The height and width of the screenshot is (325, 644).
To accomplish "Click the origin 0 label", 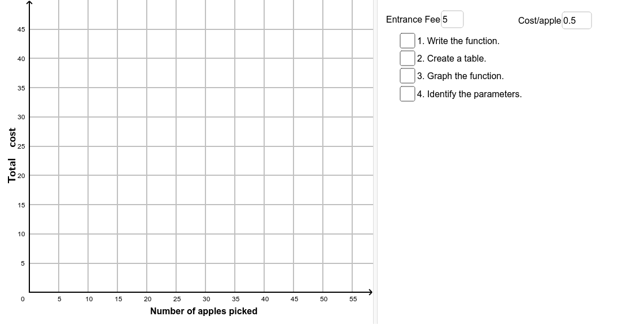I will 23,299.
